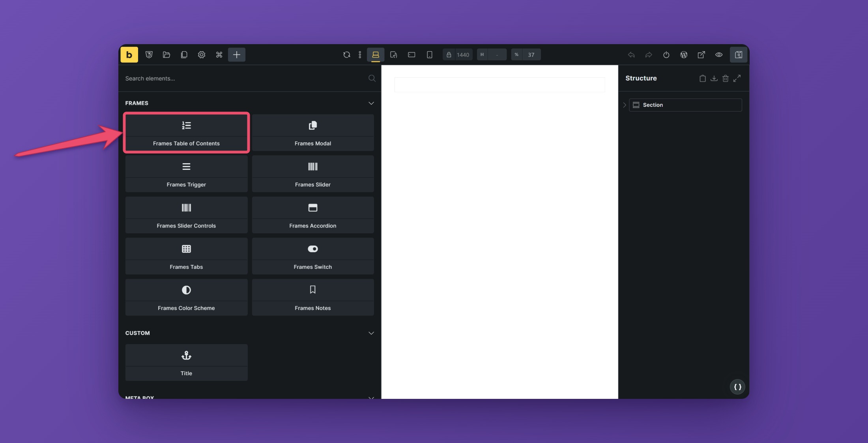
Task: Click the canvas height H field
Action: coord(492,55)
